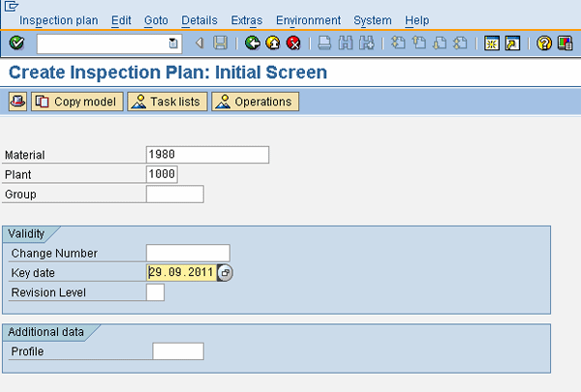The image size is (581, 392).
Task: Open the Inspection plan menu
Action: pyautogui.click(x=59, y=20)
